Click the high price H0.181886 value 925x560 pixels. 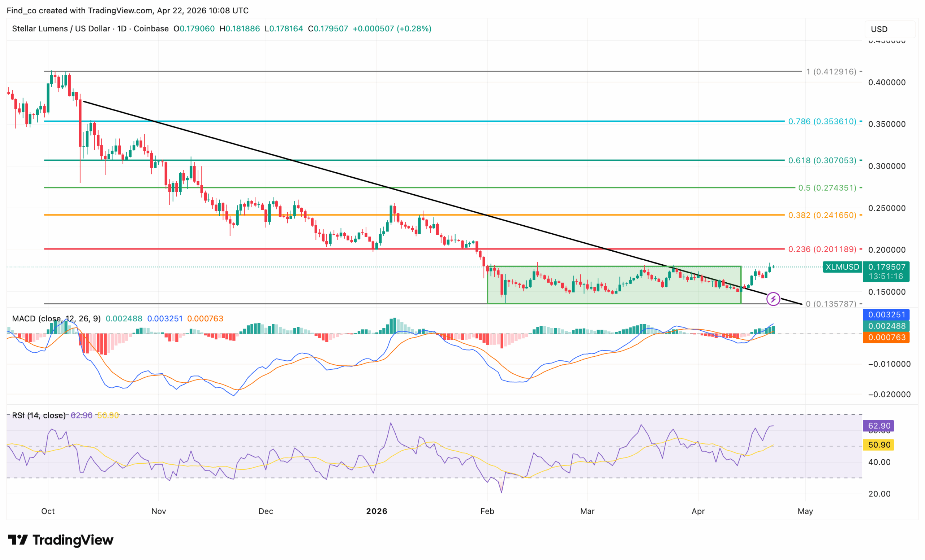[x=240, y=29]
